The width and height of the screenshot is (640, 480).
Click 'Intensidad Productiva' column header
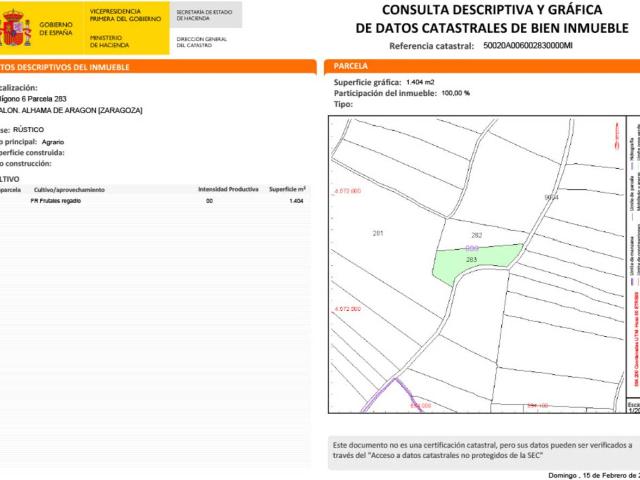pyautogui.click(x=228, y=189)
